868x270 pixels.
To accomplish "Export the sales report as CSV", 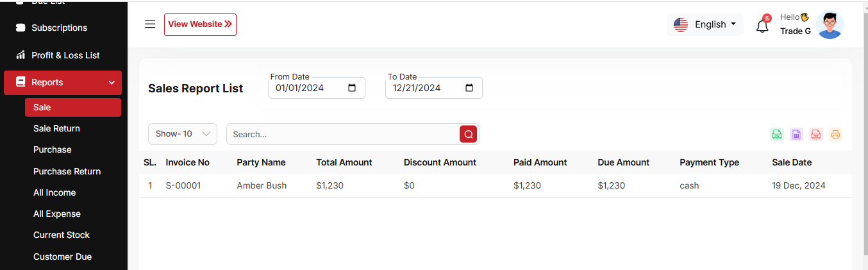I will click(776, 134).
